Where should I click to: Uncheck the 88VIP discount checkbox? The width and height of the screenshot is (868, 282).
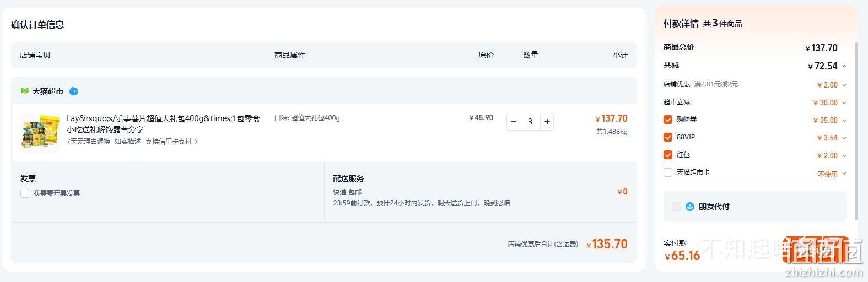(x=668, y=137)
